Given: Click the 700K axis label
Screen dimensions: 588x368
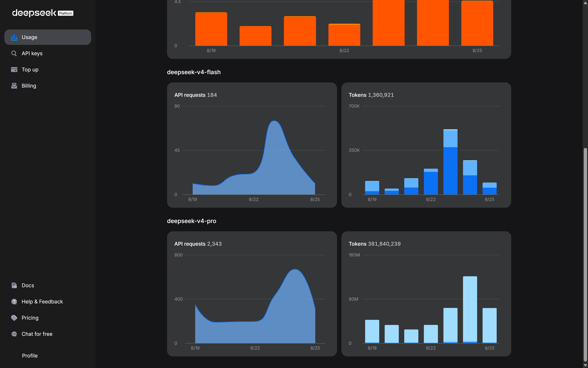Looking at the screenshot, I should point(354,106).
